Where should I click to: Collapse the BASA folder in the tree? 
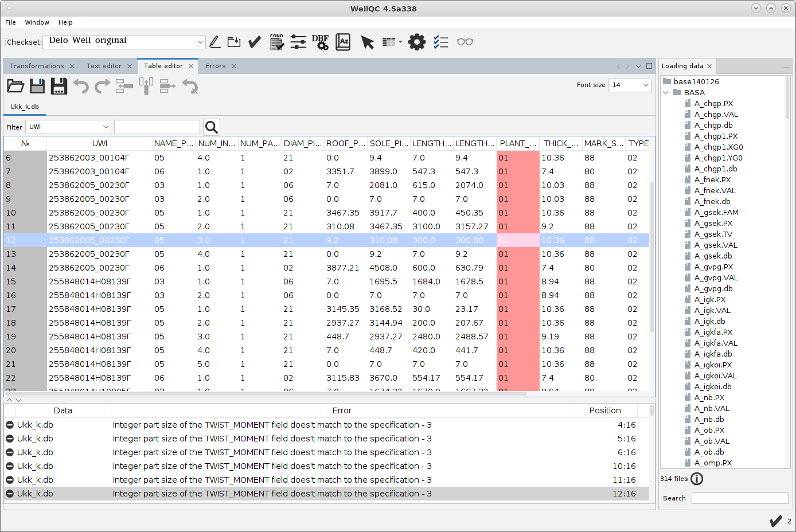[666, 92]
